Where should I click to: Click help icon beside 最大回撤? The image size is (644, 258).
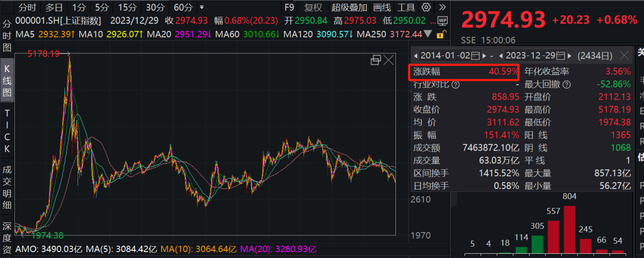coord(567,84)
